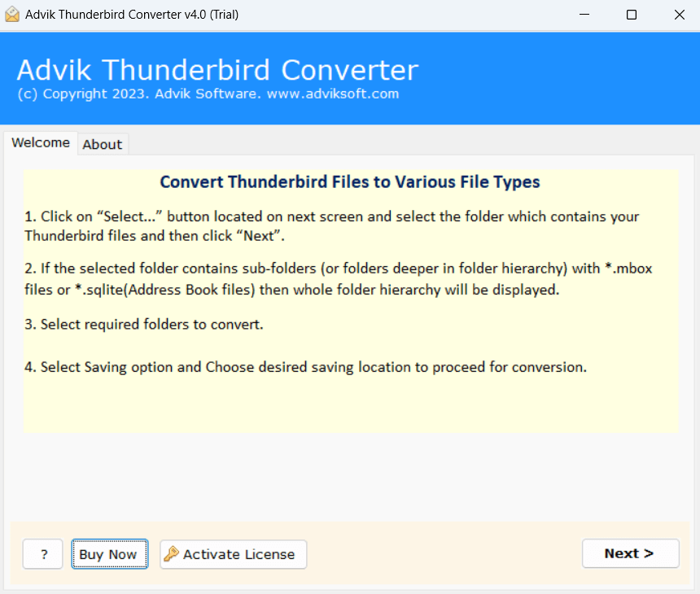The width and height of the screenshot is (700, 594).
Task: Click step 3 'Select required folders to convert'
Action: pos(144,325)
